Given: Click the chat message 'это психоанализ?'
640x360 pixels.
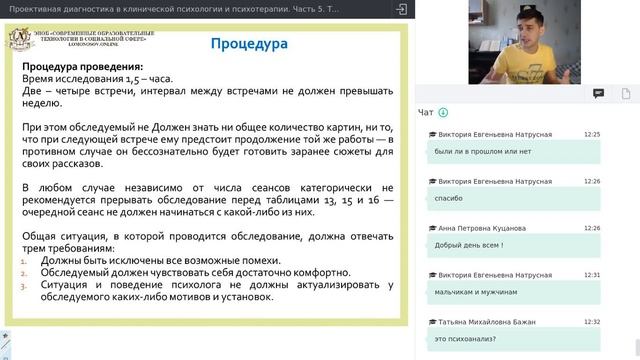Looking at the screenshot, I should tap(513, 340).
